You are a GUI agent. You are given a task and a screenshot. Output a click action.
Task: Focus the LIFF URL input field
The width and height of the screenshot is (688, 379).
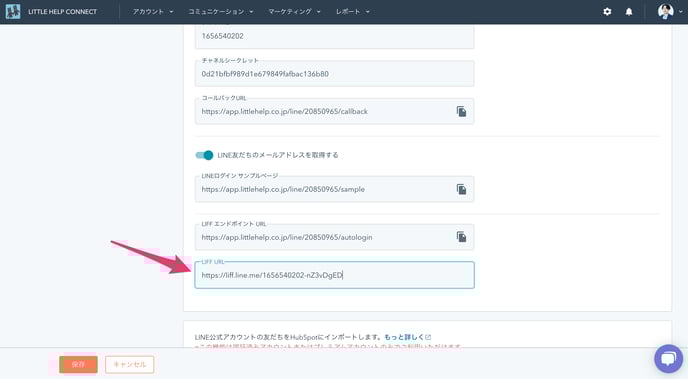[x=334, y=275]
